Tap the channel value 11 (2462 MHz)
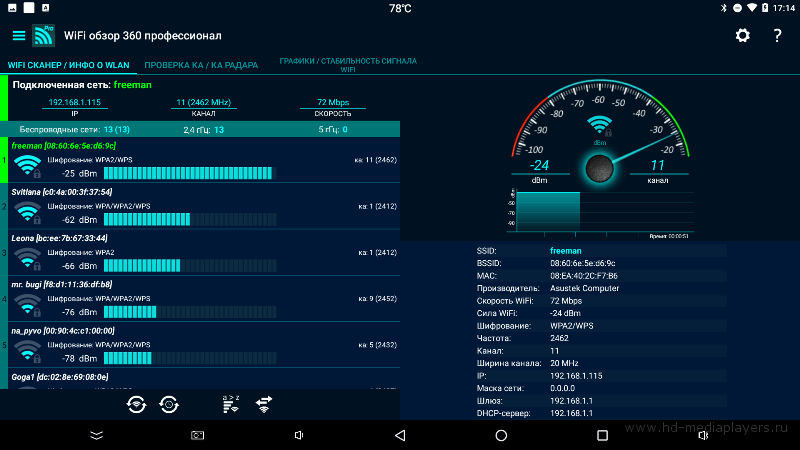Viewport: 800px width, 450px height. (204, 102)
